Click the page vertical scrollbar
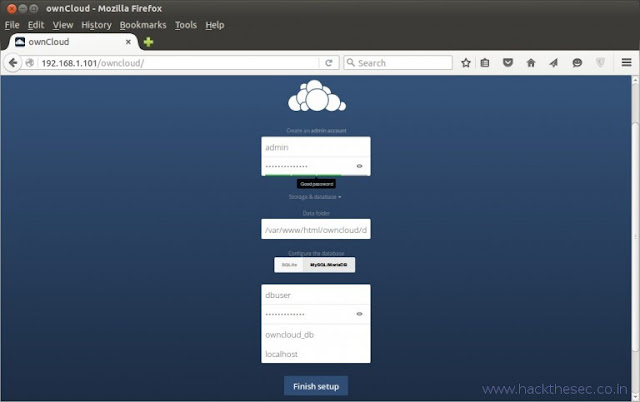 point(635,238)
